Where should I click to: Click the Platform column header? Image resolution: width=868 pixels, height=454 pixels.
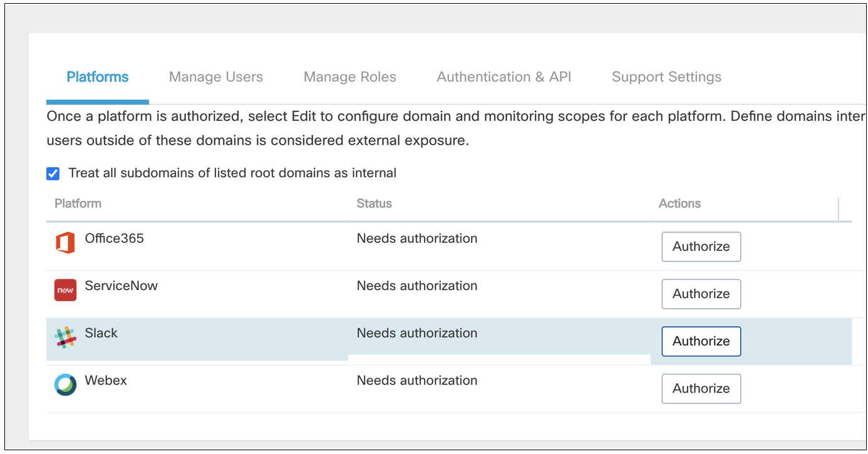pos(78,204)
